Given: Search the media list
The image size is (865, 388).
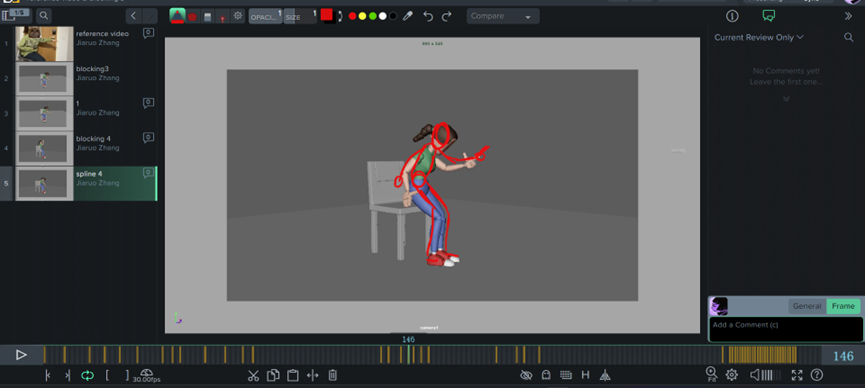Looking at the screenshot, I should tap(44, 15).
